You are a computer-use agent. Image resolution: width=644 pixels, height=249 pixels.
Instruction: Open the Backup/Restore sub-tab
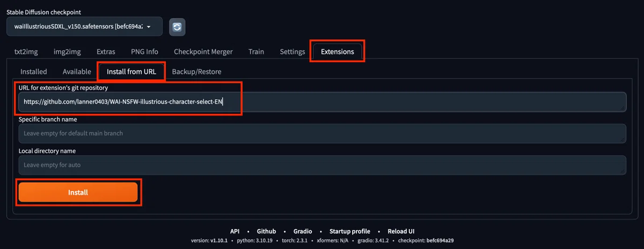(x=196, y=71)
